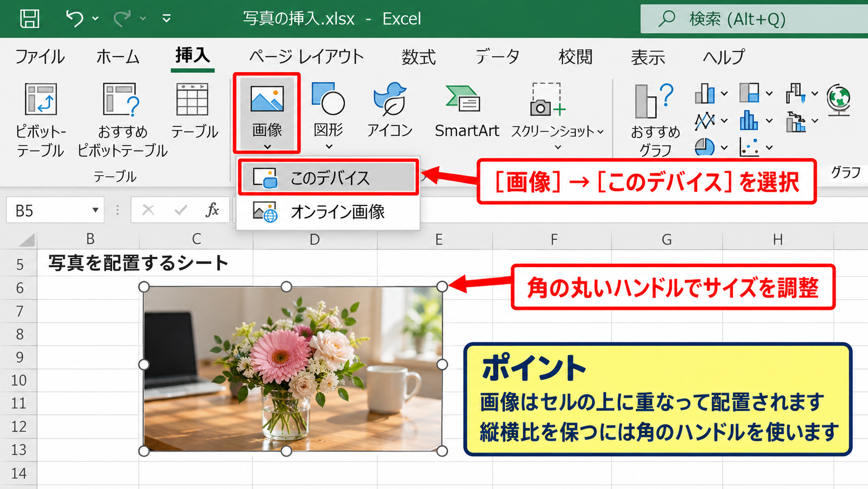Screen dimensions: 868x489
Task: Insert hierarchy treemap chart icon
Action: pyautogui.click(x=749, y=93)
